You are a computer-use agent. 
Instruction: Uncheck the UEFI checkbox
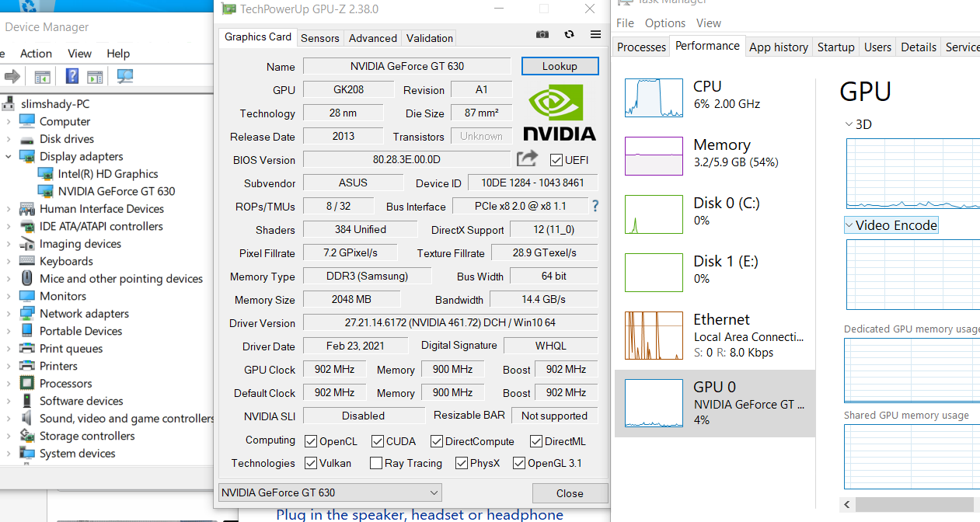point(556,159)
